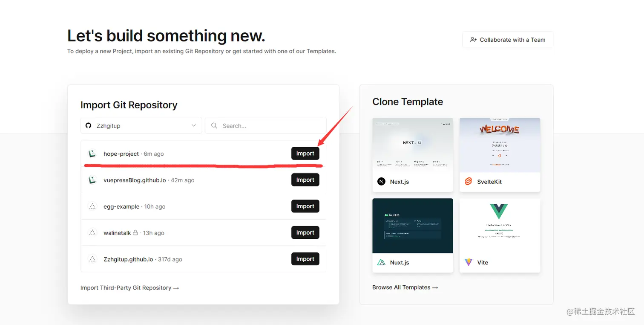Import the egg-example repository
This screenshot has height=325, width=644.
click(x=305, y=206)
